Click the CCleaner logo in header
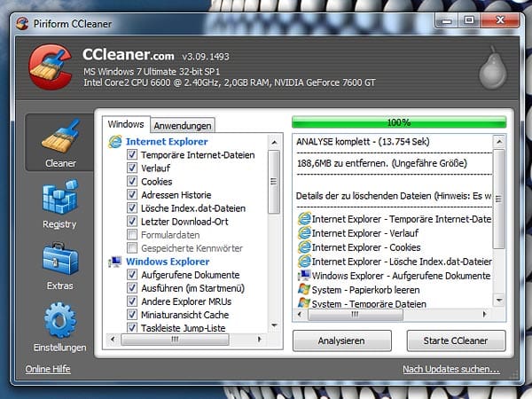 click(x=51, y=66)
